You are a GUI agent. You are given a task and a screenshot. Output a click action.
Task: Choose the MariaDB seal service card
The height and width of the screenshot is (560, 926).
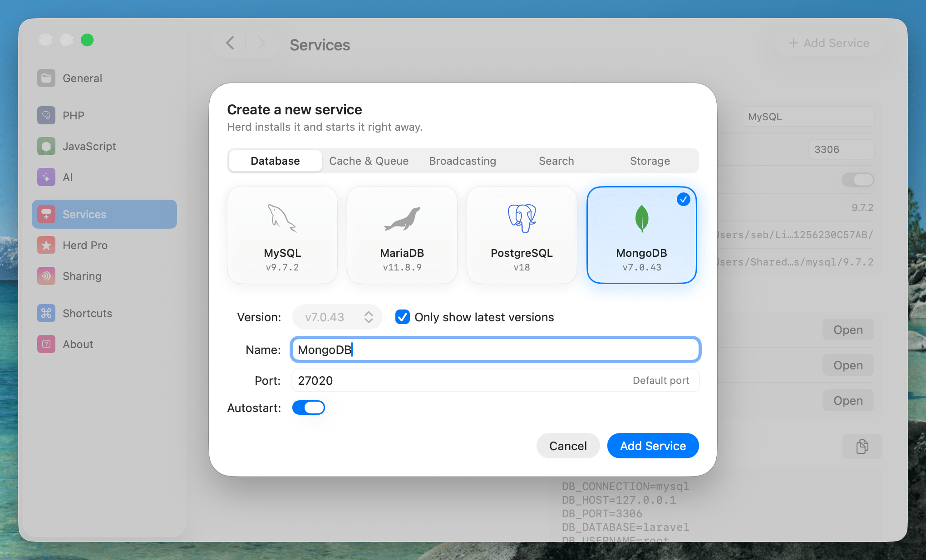[x=402, y=235]
